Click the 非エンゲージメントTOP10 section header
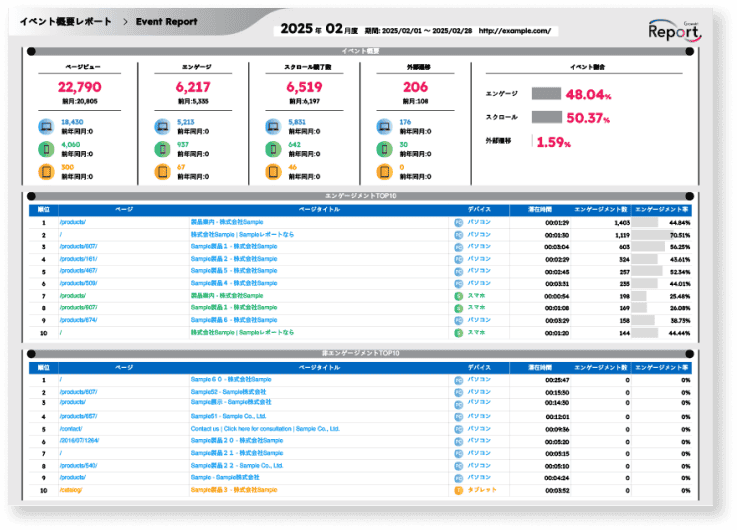The image size is (737, 530). 360,354
